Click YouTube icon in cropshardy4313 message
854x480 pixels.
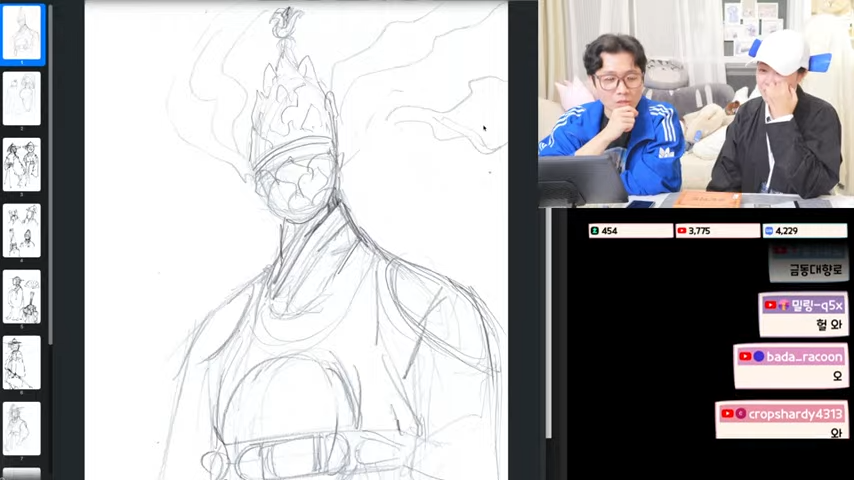click(x=727, y=414)
